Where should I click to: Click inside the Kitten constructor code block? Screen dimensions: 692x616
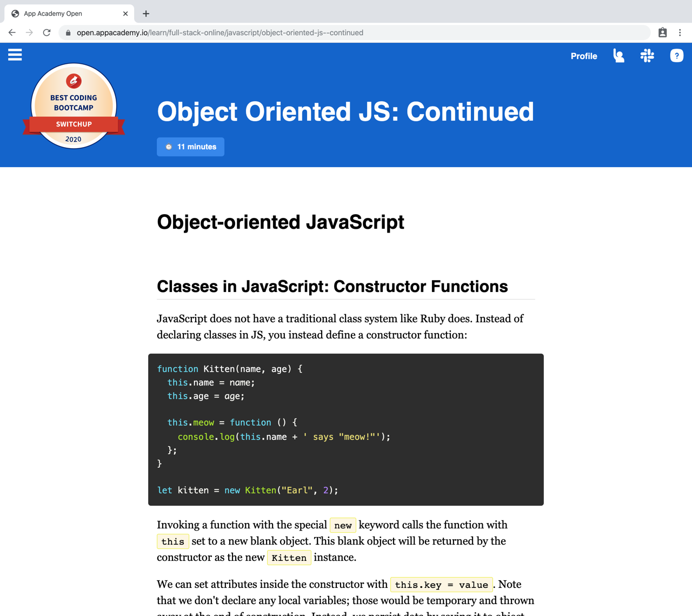click(346, 429)
